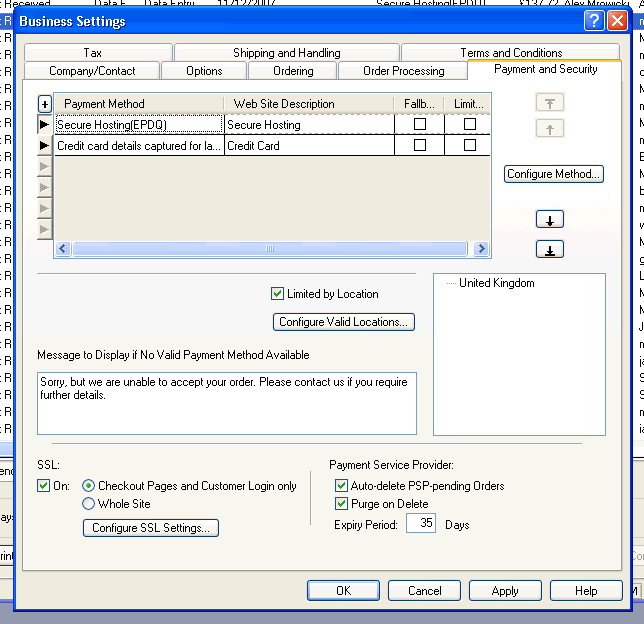This screenshot has height=624, width=644.
Task: Switch to the Shipping and Handling tab
Action: coord(286,53)
